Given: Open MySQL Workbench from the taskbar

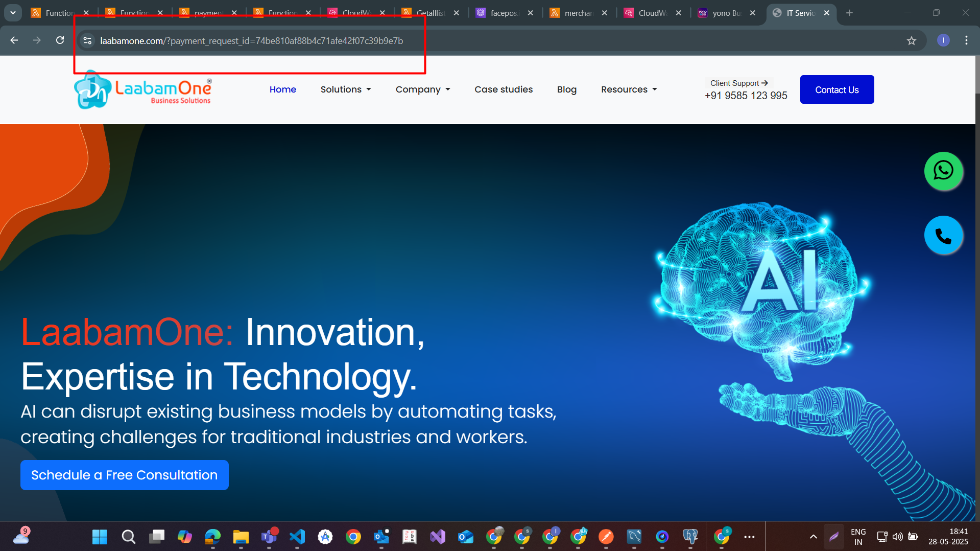Looking at the screenshot, I should pyautogui.click(x=634, y=537).
